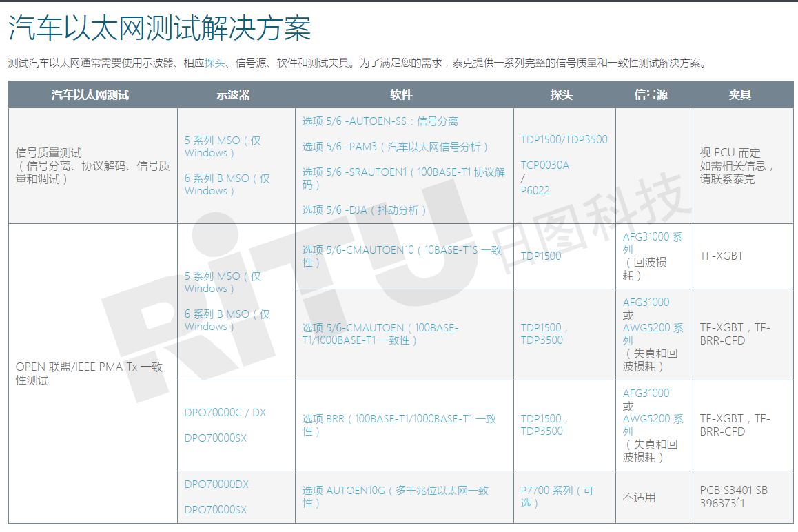Click the 夹具 column header
The width and height of the screenshot is (798, 532).
pyautogui.click(x=739, y=95)
